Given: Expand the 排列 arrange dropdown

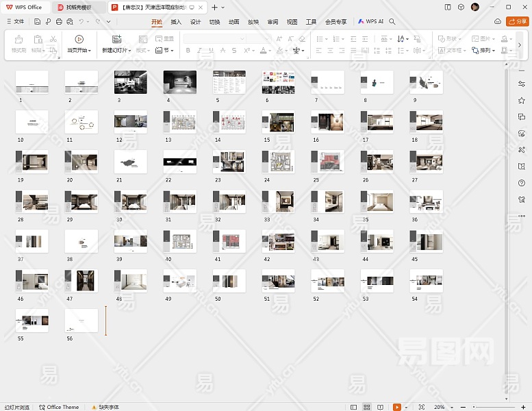Looking at the screenshot, I should click(x=487, y=50).
